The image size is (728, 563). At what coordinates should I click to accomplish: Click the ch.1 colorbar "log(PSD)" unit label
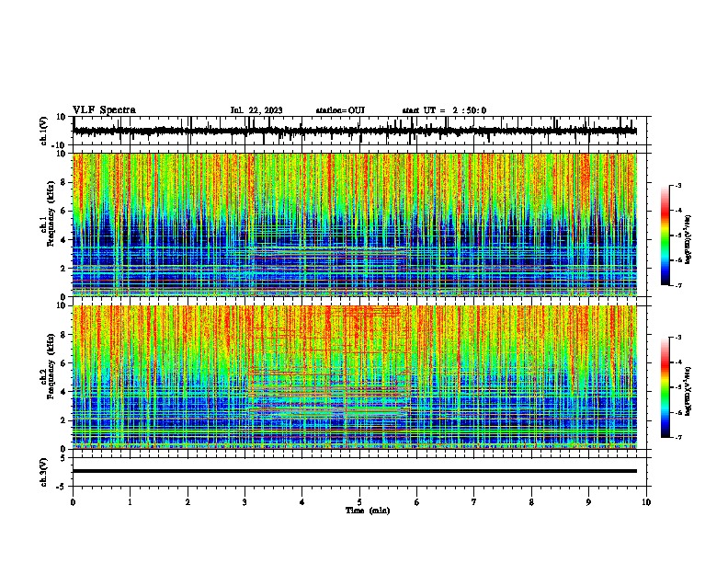[x=688, y=239]
